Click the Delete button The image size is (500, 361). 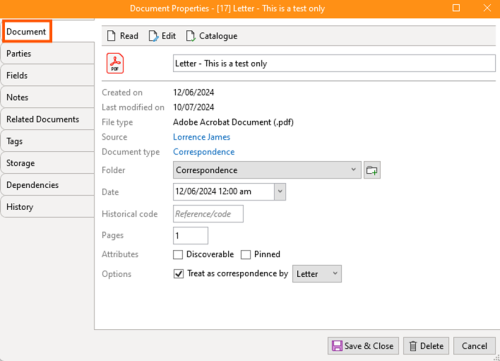click(x=426, y=346)
